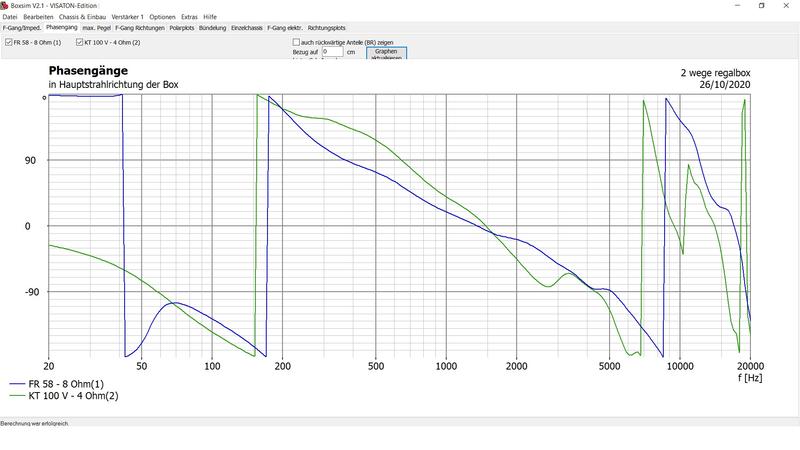Image resolution: width=800 pixels, height=450 pixels.
Task: Click the 1000 frequency axis label
Action: coord(446,366)
